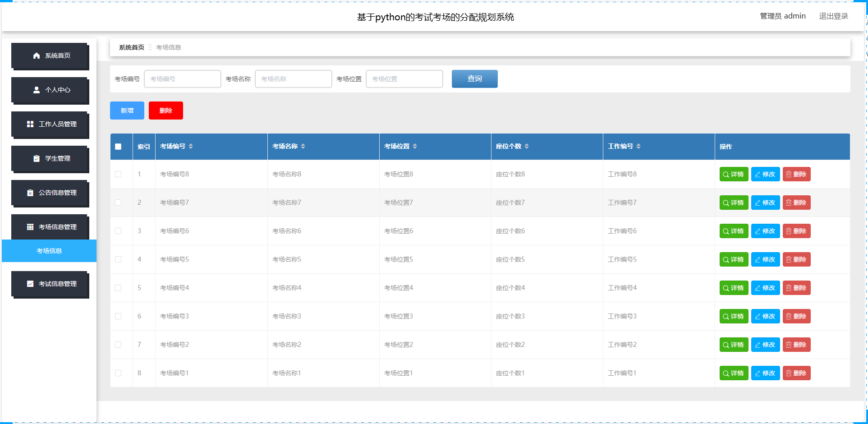Click 管理员 admin account label
Image resolution: width=868 pixels, height=424 pixels.
click(783, 16)
